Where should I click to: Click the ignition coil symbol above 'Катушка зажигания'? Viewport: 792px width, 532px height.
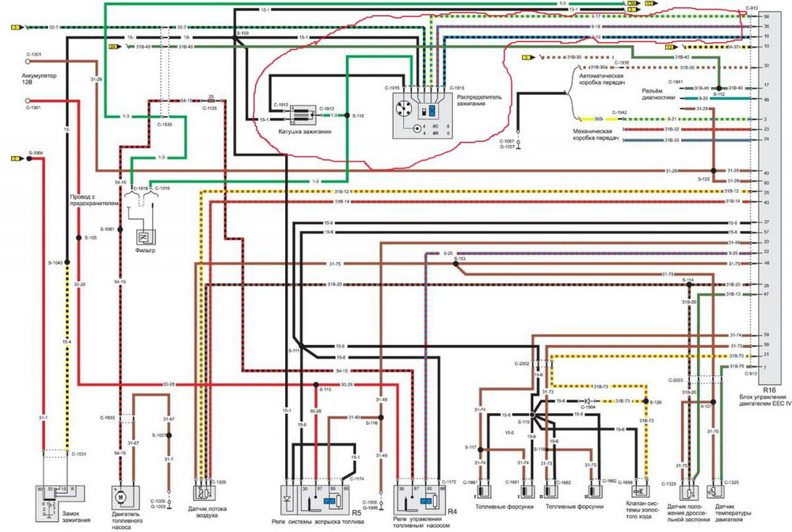click(303, 115)
